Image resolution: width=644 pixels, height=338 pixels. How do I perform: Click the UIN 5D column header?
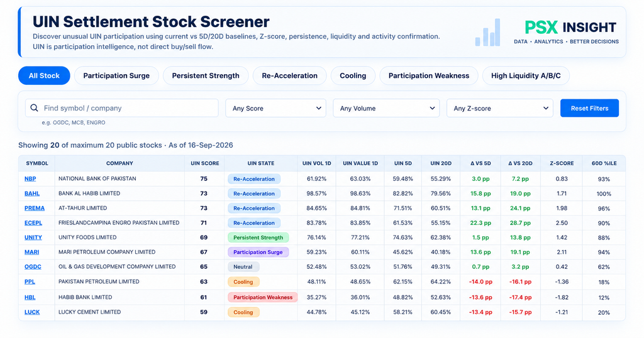pos(403,163)
